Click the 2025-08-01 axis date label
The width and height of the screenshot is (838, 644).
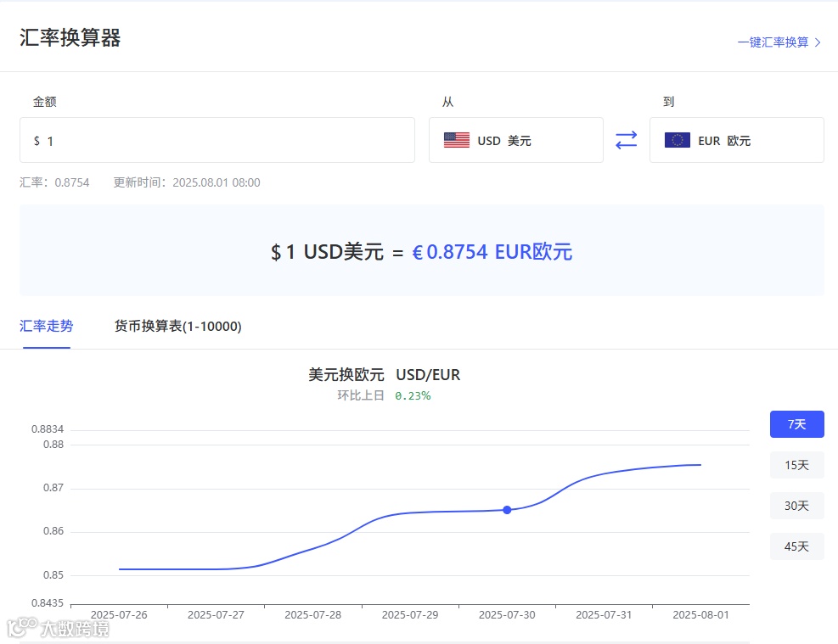[x=700, y=614]
